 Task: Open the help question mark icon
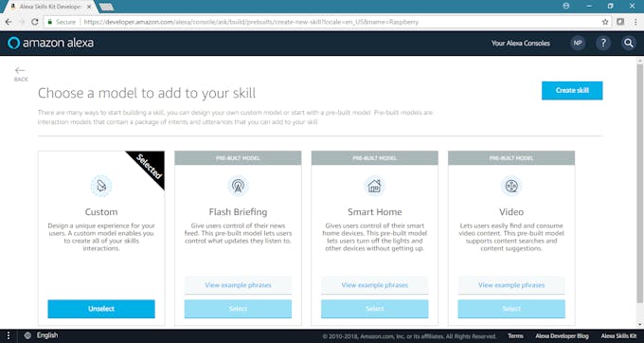(x=603, y=44)
